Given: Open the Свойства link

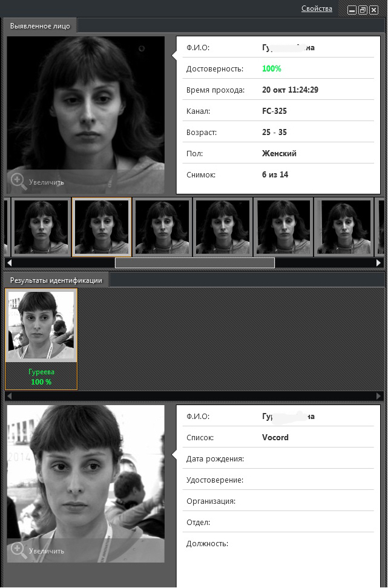Looking at the screenshot, I should pyautogui.click(x=317, y=8).
